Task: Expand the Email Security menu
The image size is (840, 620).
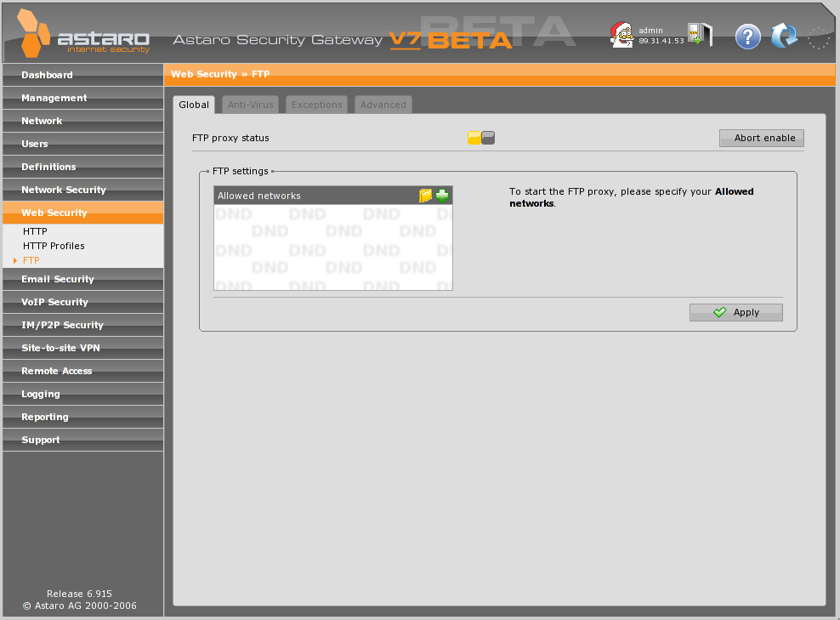Action: (83, 279)
